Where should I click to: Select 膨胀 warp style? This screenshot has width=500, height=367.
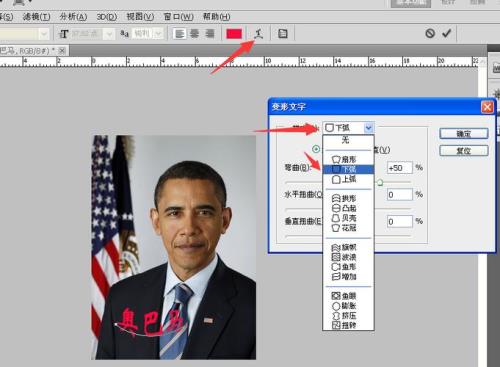pyautogui.click(x=348, y=305)
